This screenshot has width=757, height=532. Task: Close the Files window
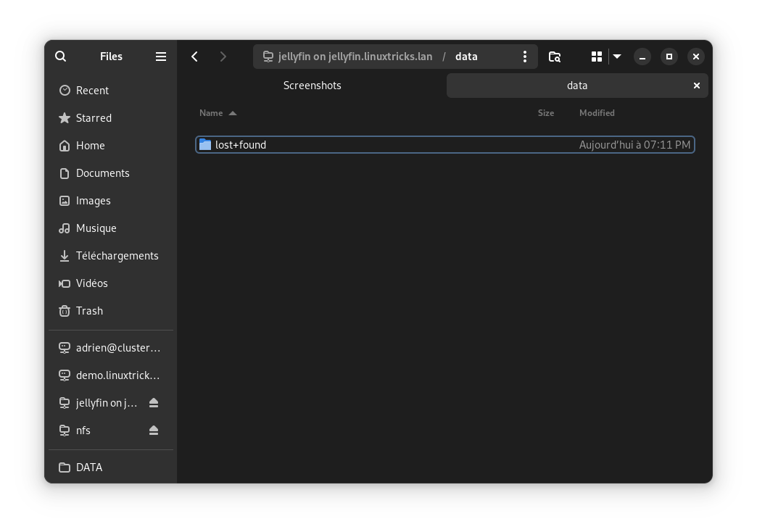(695, 57)
